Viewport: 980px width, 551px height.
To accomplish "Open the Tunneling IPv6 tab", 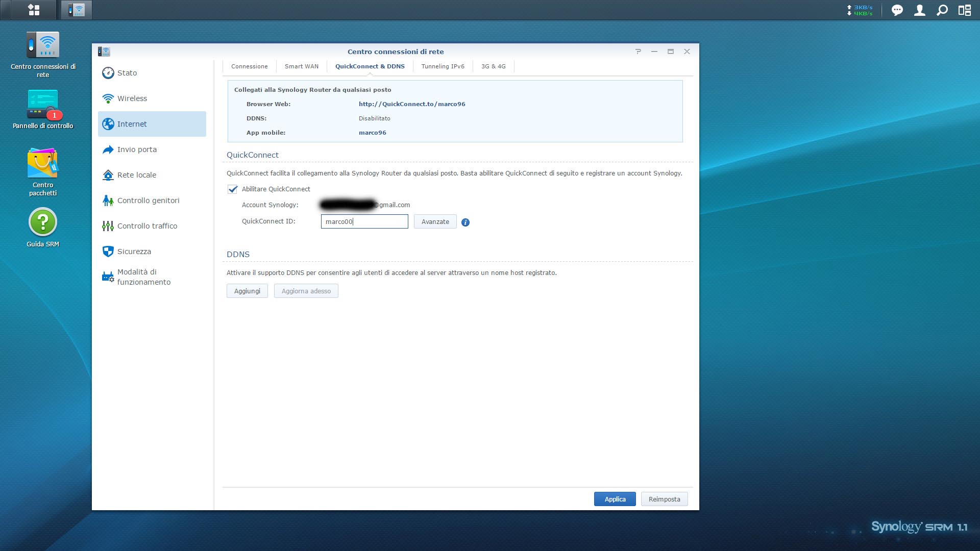I will [x=443, y=66].
